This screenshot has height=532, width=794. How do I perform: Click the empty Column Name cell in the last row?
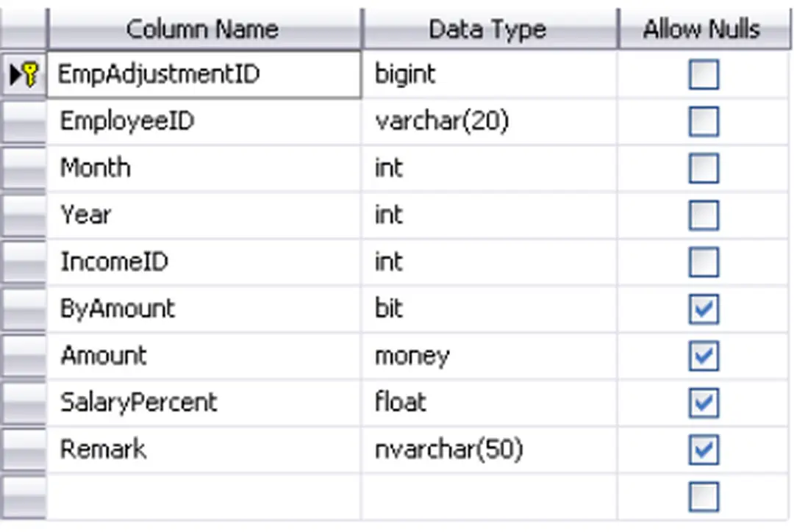coord(202,497)
